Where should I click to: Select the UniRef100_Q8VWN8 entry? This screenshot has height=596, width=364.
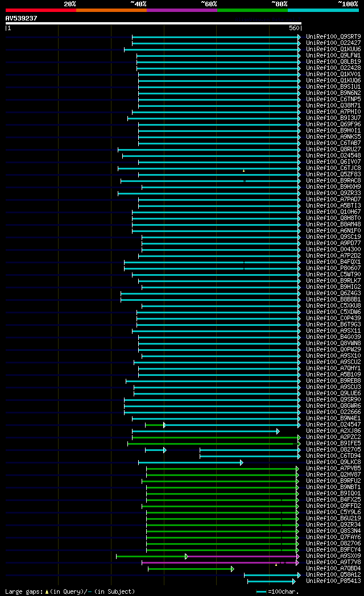[x=333, y=343]
